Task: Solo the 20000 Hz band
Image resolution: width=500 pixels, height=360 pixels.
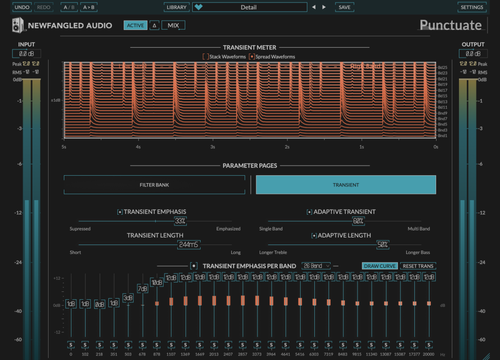Action: coord(429,345)
